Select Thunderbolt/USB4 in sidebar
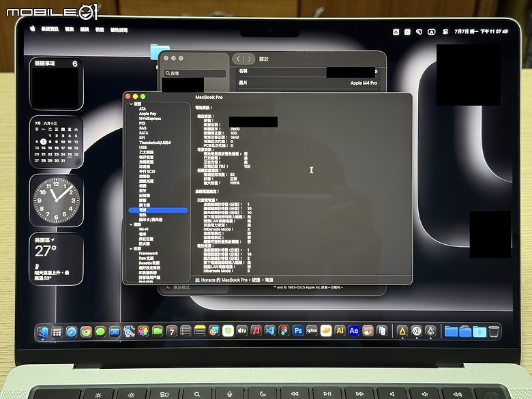Screen dimensions: 532x399 coord(155,143)
